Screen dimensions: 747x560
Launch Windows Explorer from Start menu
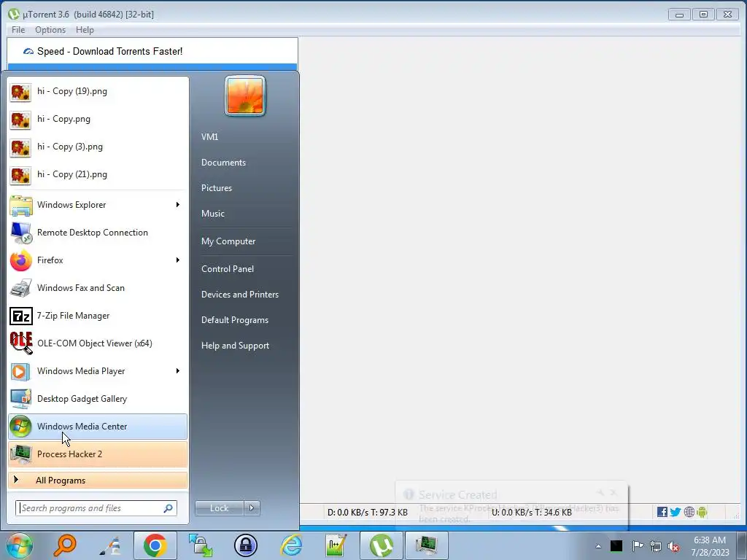[x=98, y=205]
